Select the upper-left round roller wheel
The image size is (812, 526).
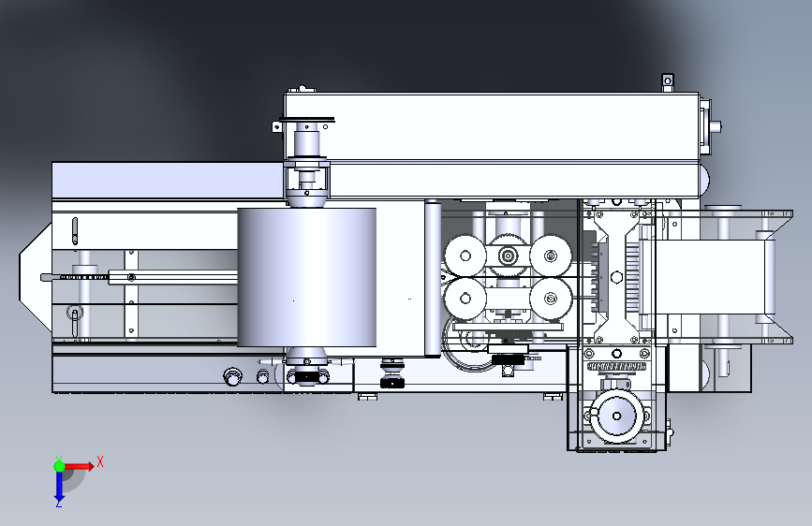click(x=465, y=256)
